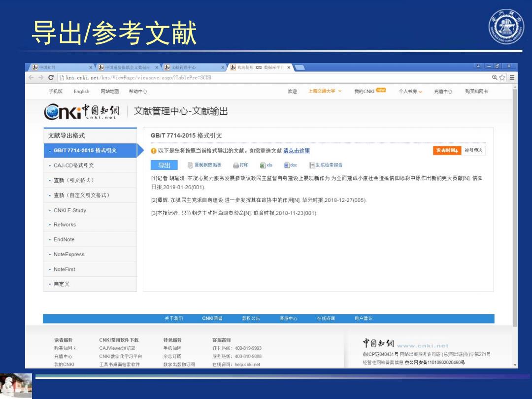Select GB/T 7714-2015 格式引文 format

[90, 150]
